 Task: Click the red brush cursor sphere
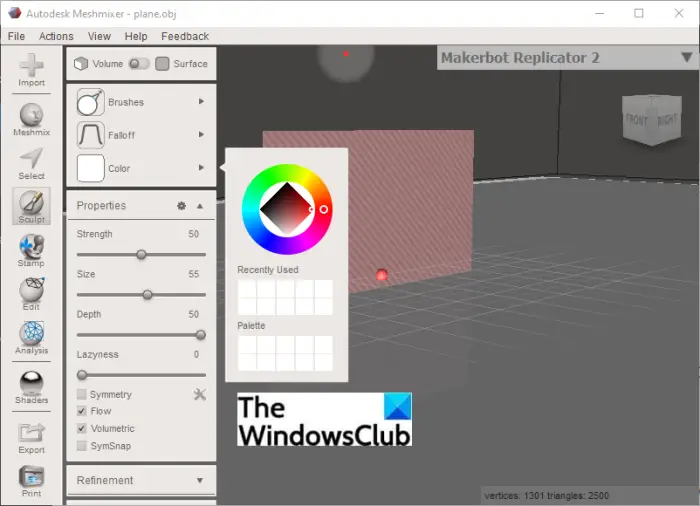382,275
